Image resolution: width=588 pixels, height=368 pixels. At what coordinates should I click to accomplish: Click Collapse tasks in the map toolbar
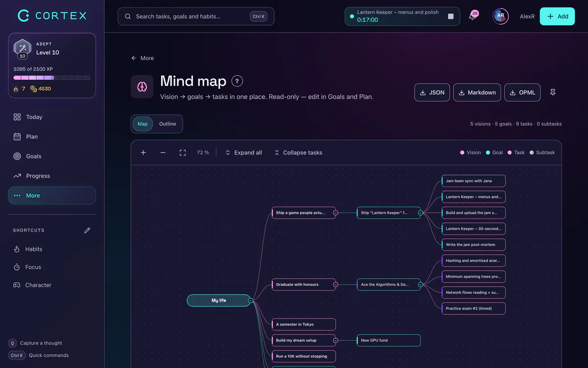298,153
